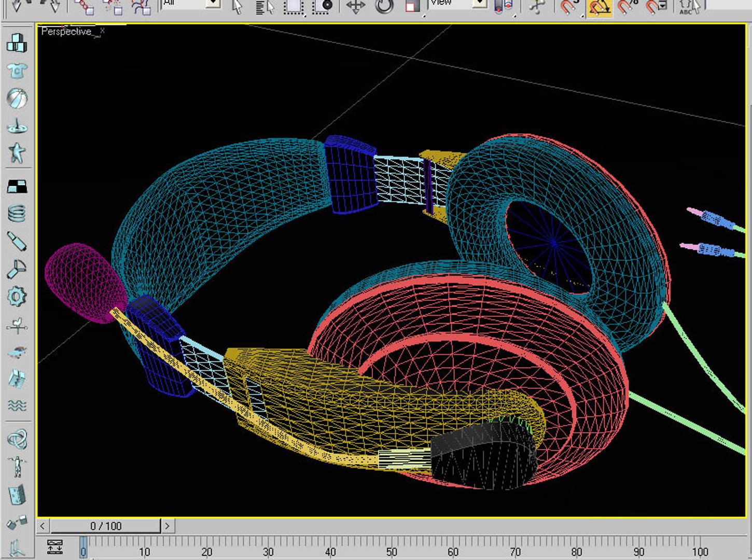Viewport: 752px width, 560px height.
Task: Open Use Pivot Point Center flyout
Action: pyautogui.click(x=503, y=6)
